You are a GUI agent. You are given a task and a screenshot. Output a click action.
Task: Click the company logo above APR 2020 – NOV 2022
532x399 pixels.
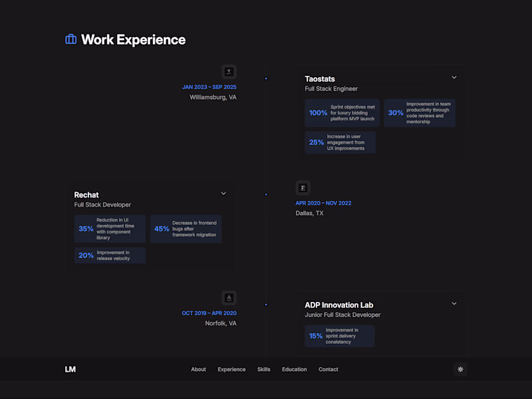[x=303, y=188]
